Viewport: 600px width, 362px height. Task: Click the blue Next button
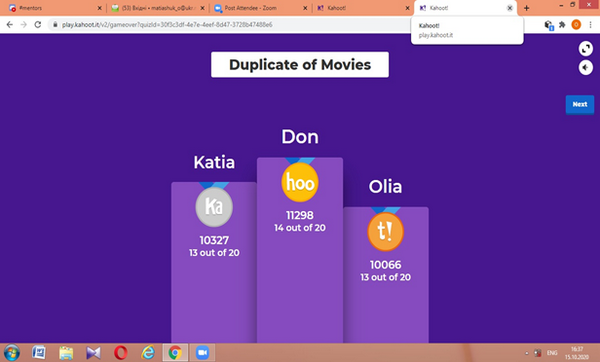tap(580, 104)
